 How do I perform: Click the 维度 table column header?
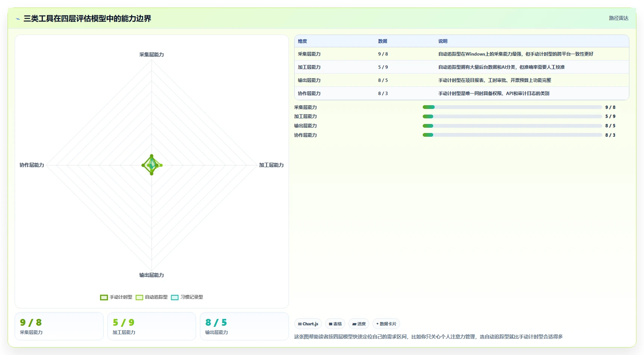tap(302, 41)
